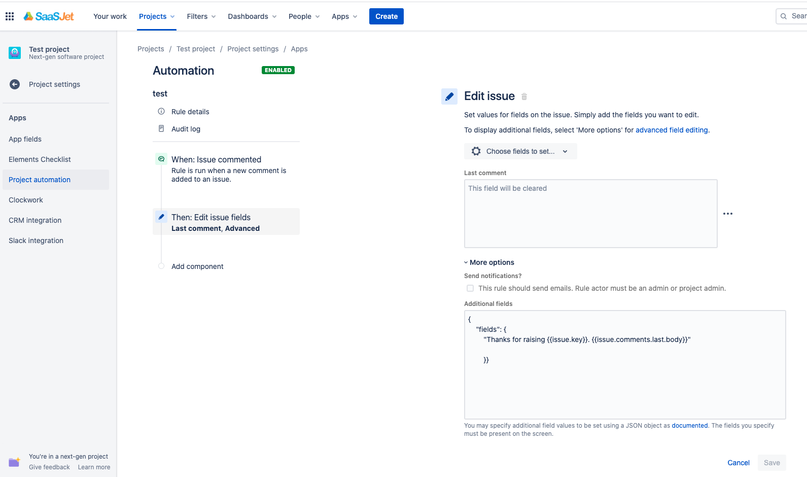
Task: Click the Create button
Action: (386, 16)
